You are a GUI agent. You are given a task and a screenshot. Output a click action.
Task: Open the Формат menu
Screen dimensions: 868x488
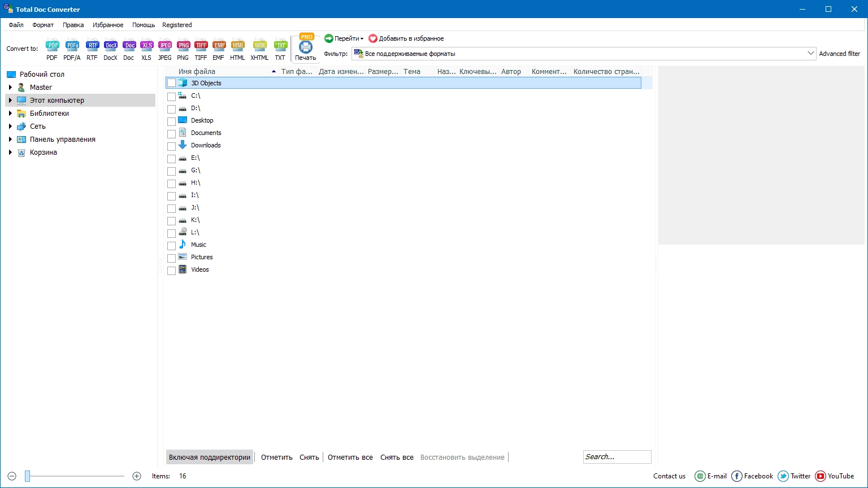pyautogui.click(x=43, y=25)
